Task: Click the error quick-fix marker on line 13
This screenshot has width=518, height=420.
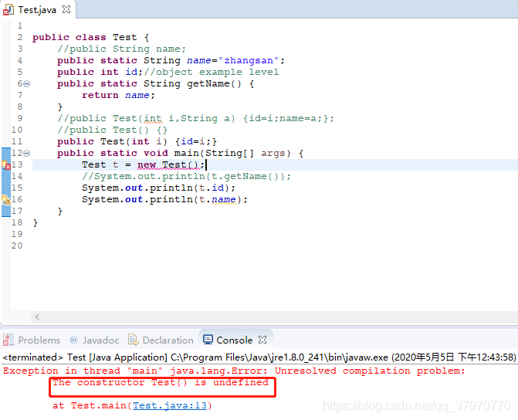Action: pyautogui.click(x=6, y=164)
